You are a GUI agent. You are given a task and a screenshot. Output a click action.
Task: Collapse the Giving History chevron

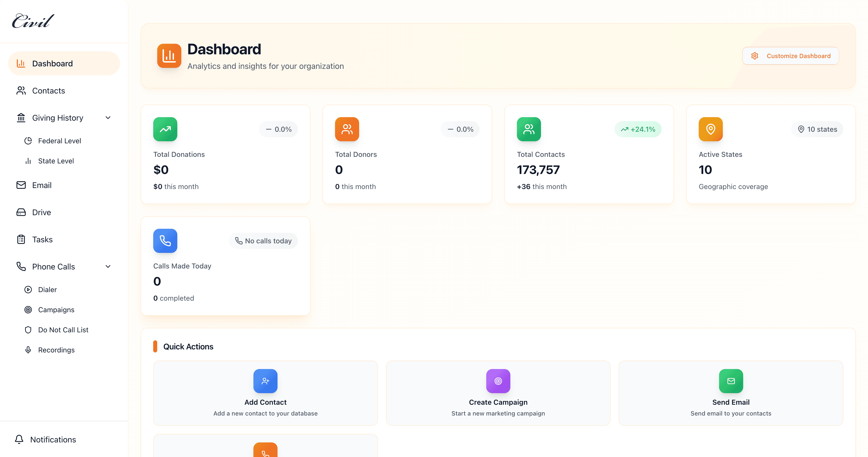[x=108, y=118]
